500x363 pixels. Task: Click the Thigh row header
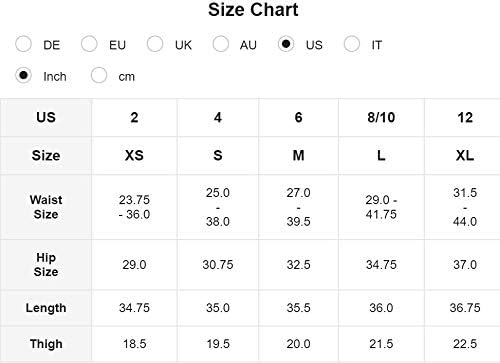click(x=46, y=344)
